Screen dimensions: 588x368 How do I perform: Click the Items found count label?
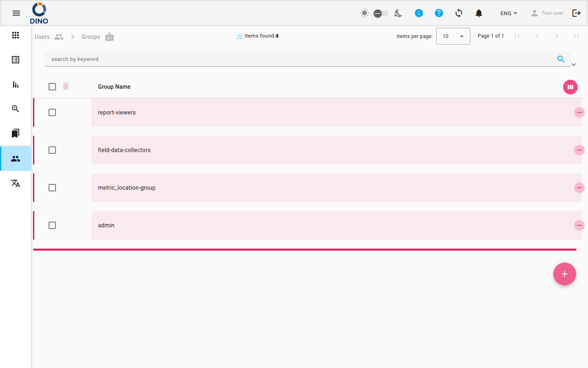click(261, 36)
